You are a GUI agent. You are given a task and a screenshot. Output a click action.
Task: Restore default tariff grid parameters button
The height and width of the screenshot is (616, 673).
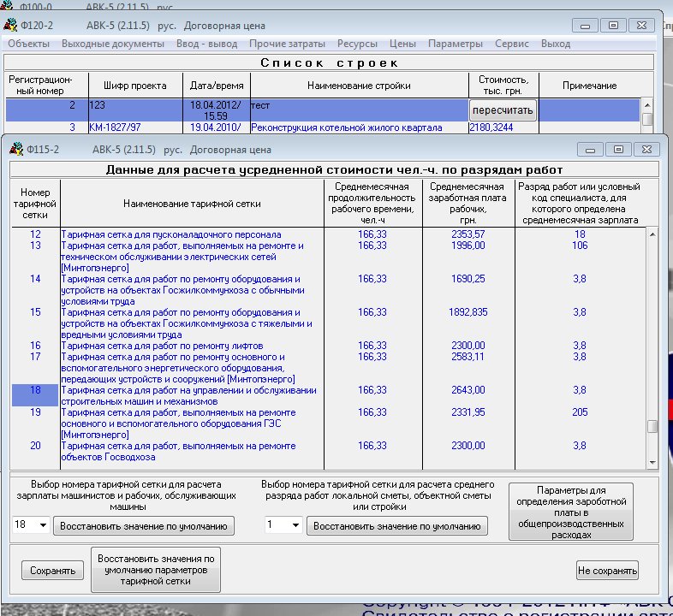[x=156, y=570]
